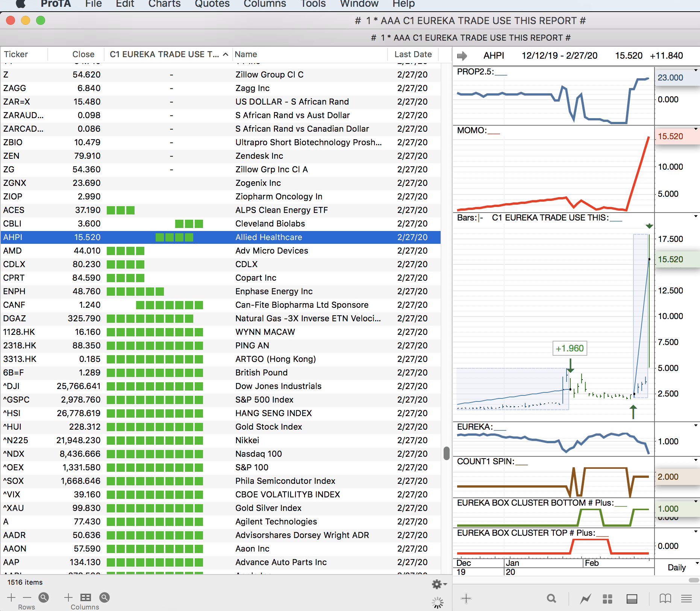Click the grey arrow beside AHPI

[x=462, y=56]
